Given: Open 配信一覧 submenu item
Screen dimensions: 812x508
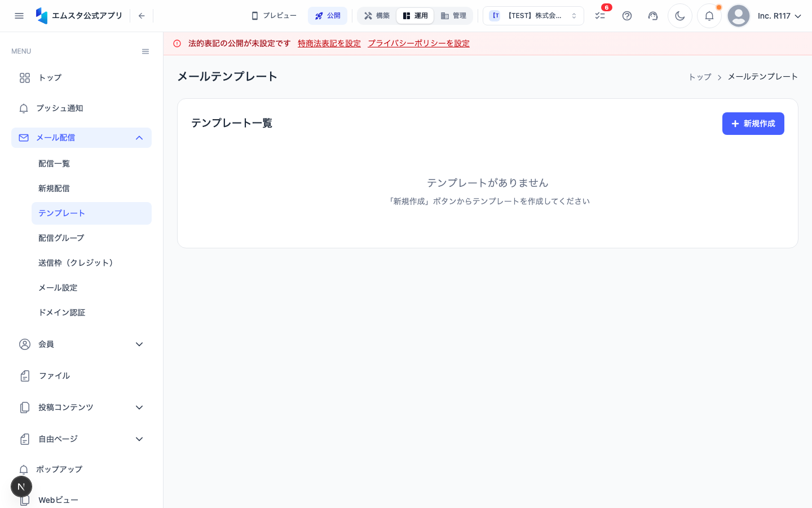Looking at the screenshot, I should (x=91, y=164).
